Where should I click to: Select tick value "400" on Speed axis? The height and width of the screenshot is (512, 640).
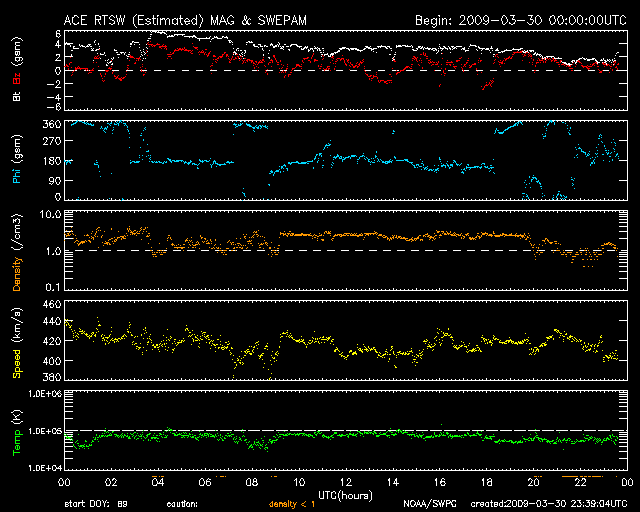click(x=52, y=361)
